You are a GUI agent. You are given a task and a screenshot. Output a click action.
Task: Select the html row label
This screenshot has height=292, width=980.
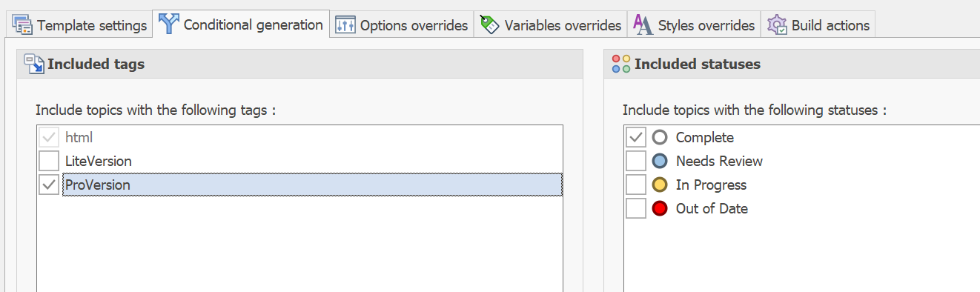(x=79, y=137)
